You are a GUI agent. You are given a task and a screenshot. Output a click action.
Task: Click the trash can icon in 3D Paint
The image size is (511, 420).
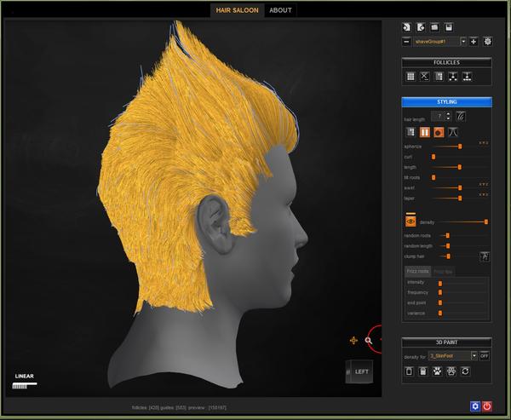tap(410, 371)
